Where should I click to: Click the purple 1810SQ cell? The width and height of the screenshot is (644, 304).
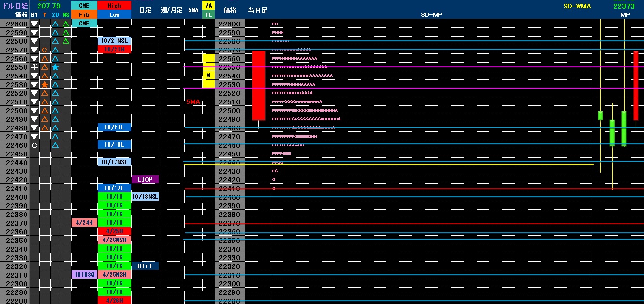[x=84, y=275]
